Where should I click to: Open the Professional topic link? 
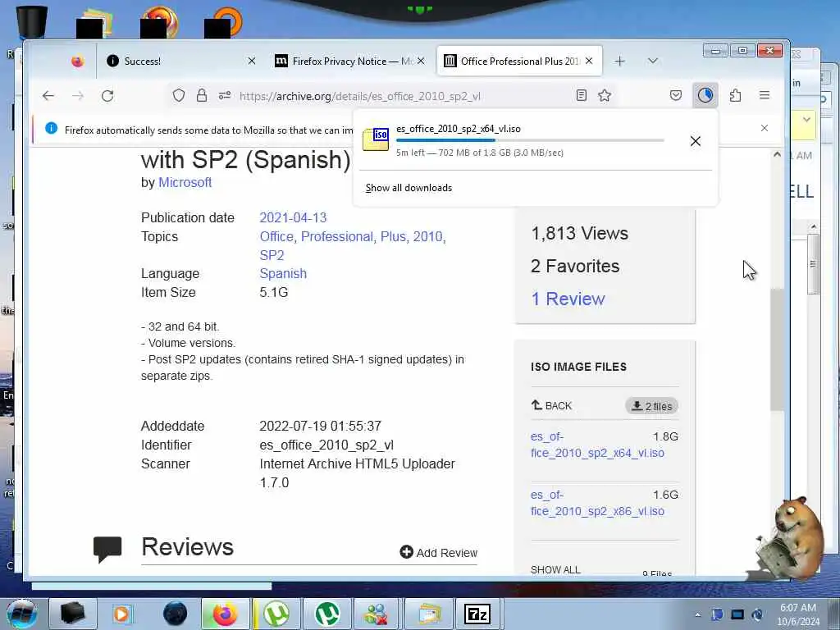pyautogui.click(x=337, y=237)
